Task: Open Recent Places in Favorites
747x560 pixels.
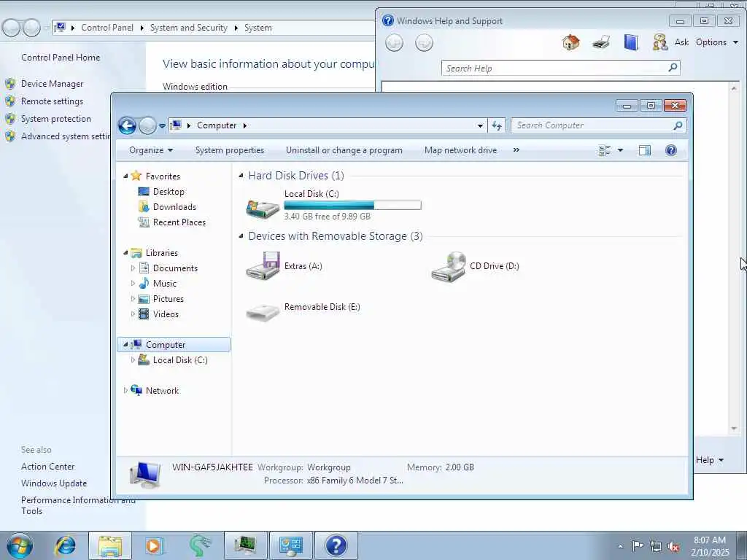Action: [179, 222]
